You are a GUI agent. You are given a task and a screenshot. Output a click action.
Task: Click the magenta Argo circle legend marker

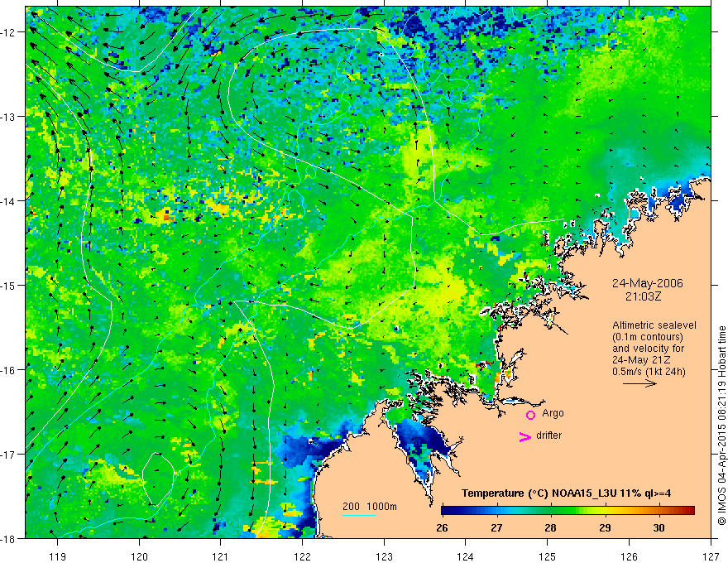[530, 415]
